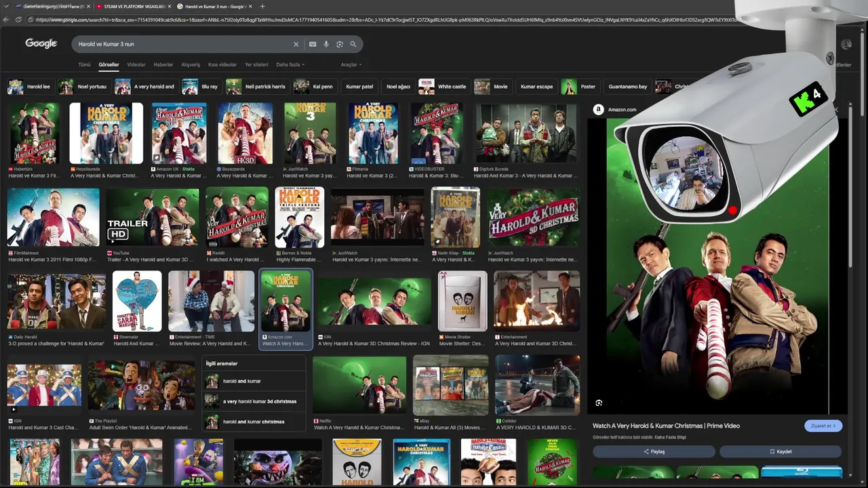Image resolution: width=868 pixels, height=488 pixels.
Task: Open the Haberler tab
Action: coord(163,65)
